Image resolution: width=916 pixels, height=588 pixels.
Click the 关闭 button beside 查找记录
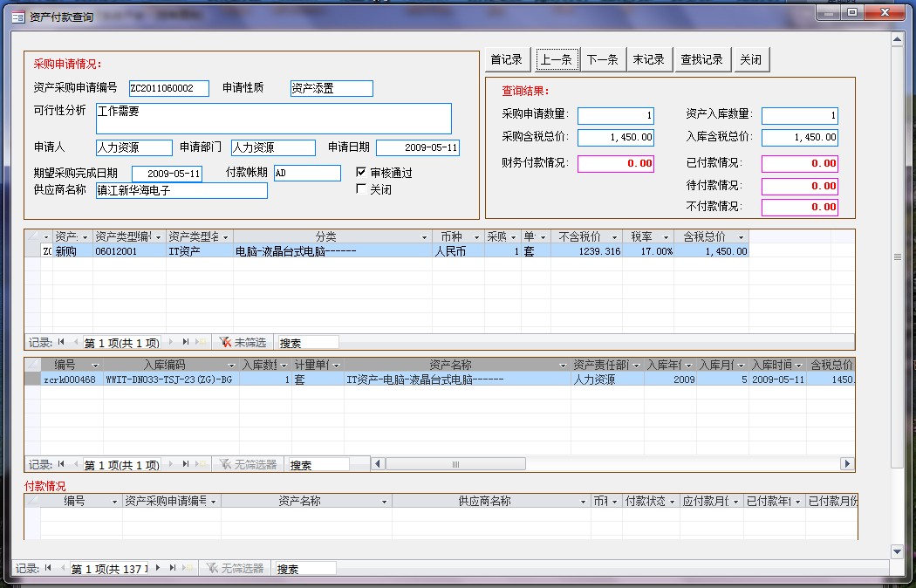[751, 59]
